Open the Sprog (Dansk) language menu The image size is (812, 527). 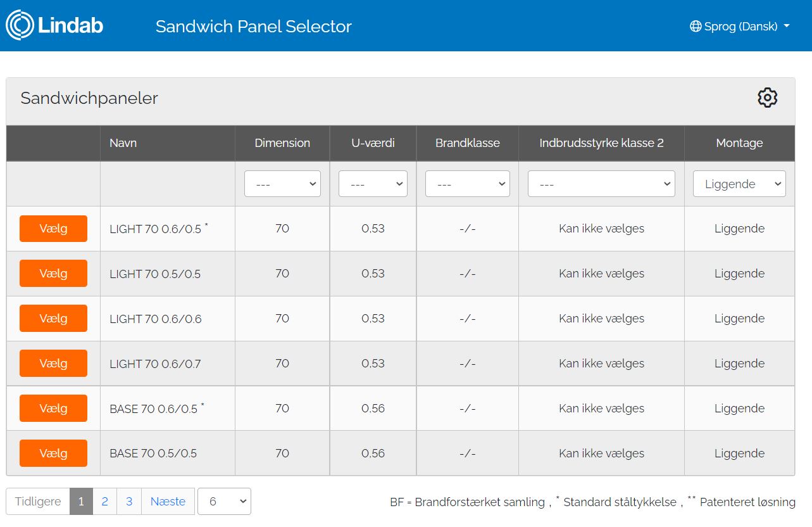[740, 27]
